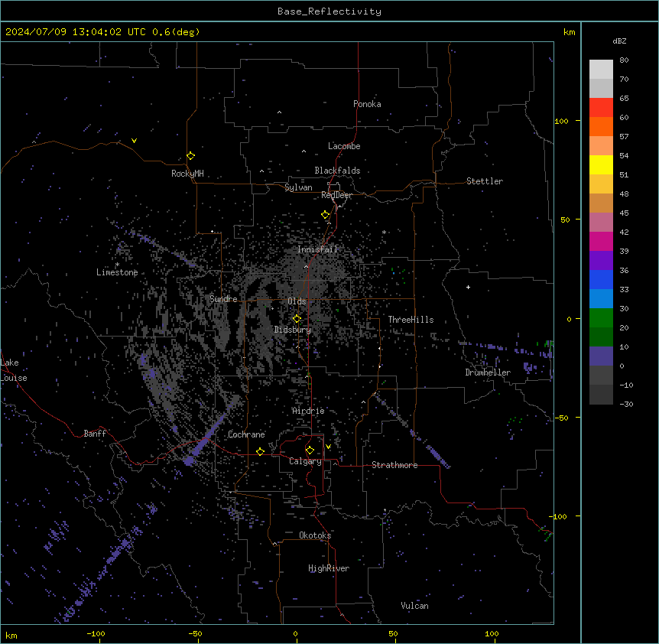
Task: Click the ThreeHills label
Action: (x=411, y=320)
